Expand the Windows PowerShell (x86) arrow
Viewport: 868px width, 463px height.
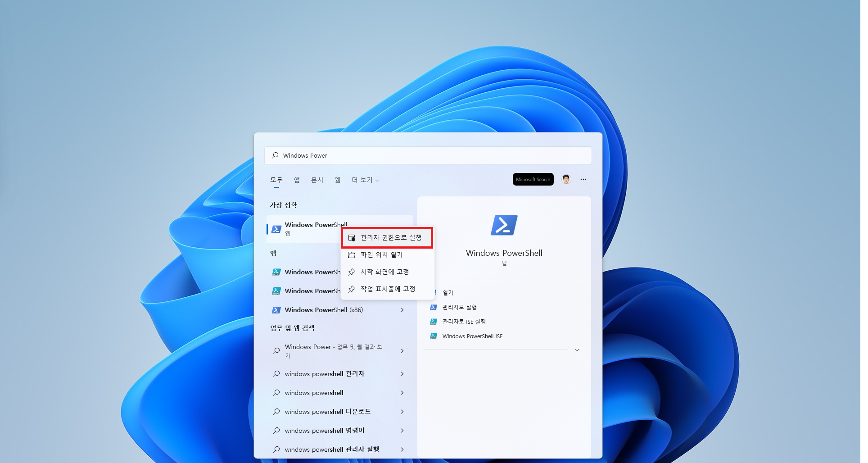coord(402,310)
